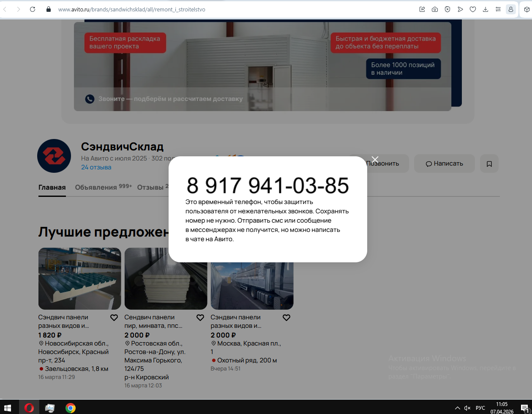Open the ad blocker shield icon

(447, 9)
